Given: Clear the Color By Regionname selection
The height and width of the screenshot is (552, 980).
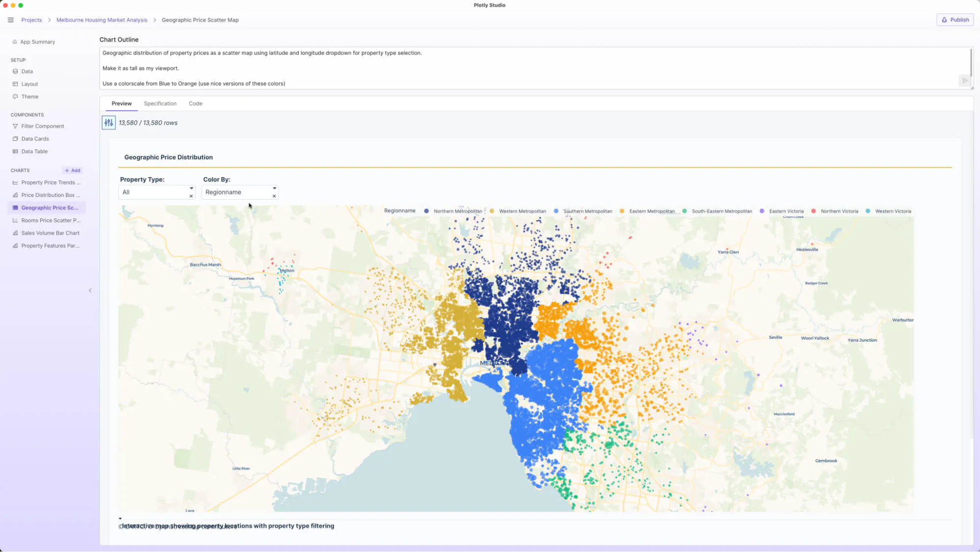Looking at the screenshot, I should click(x=274, y=196).
